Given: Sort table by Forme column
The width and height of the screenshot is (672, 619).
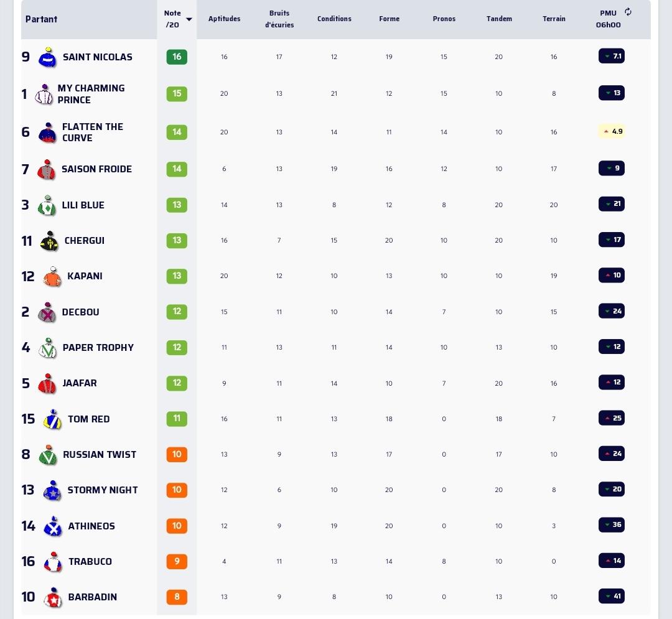Looking at the screenshot, I should (x=389, y=19).
